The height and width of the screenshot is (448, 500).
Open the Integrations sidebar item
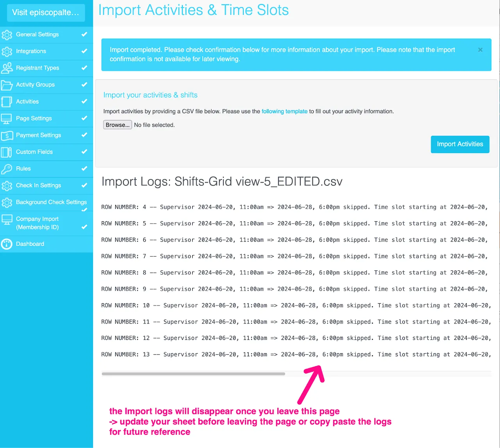[46, 52]
